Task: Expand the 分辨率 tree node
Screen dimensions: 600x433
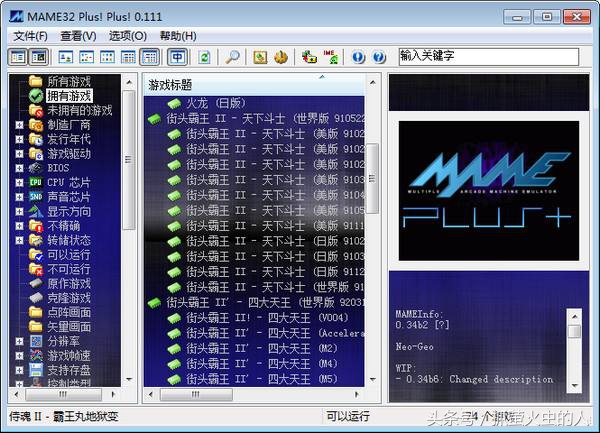Action: (20, 341)
